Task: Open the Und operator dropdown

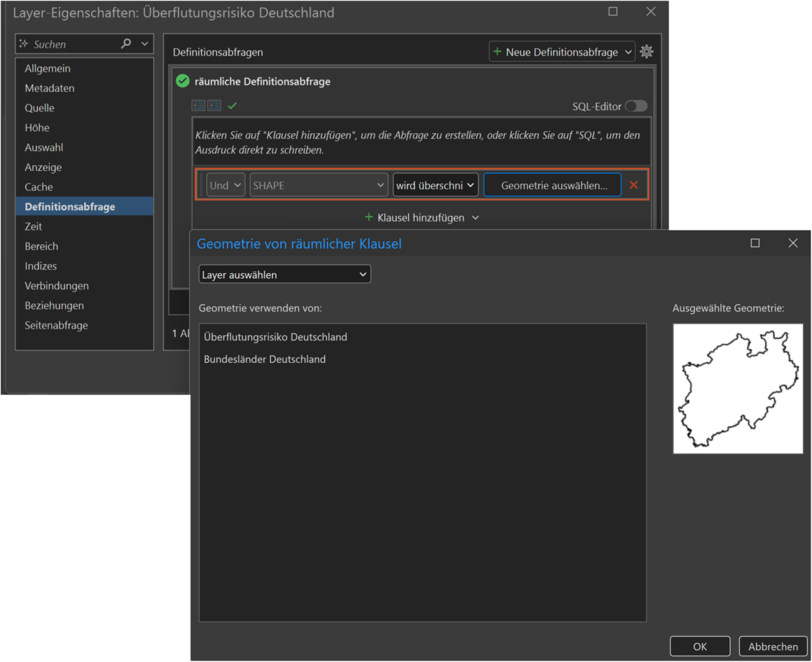Action: coord(225,185)
